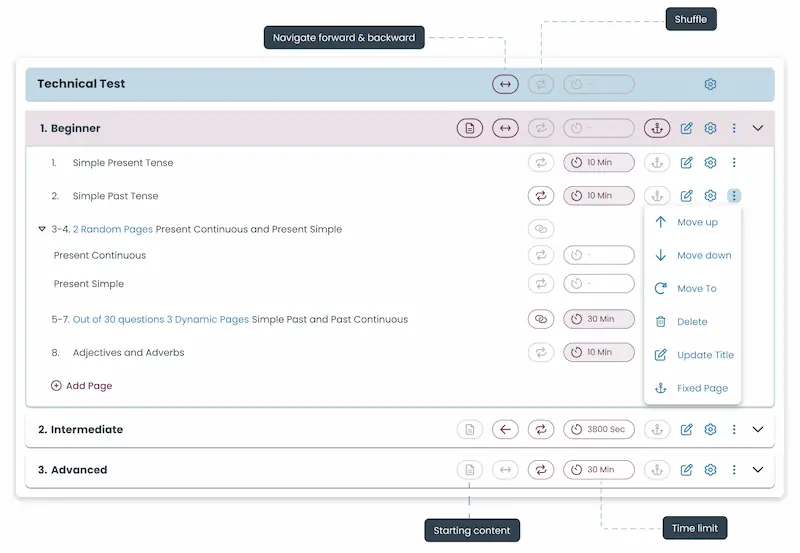Edit Simple Present Tense page

[x=686, y=162]
